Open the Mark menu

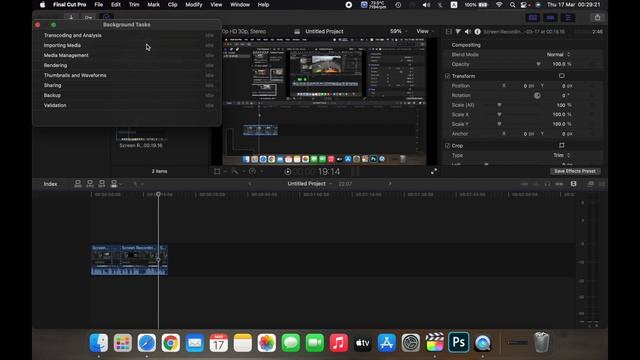(x=153, y=5)
